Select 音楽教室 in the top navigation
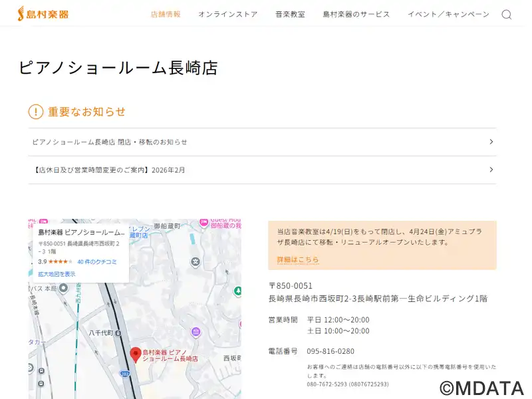The height and width of the screenshot is (399, 532). click(x=290, y=14)
